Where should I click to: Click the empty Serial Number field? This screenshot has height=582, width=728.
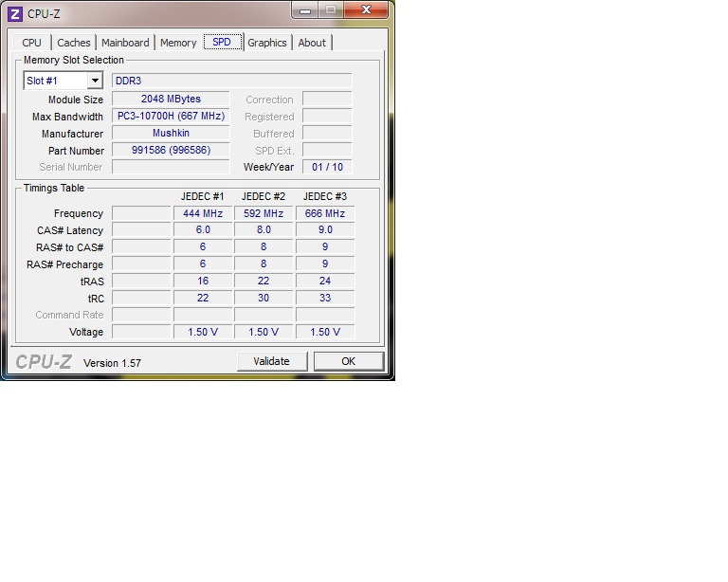point(171,167)
